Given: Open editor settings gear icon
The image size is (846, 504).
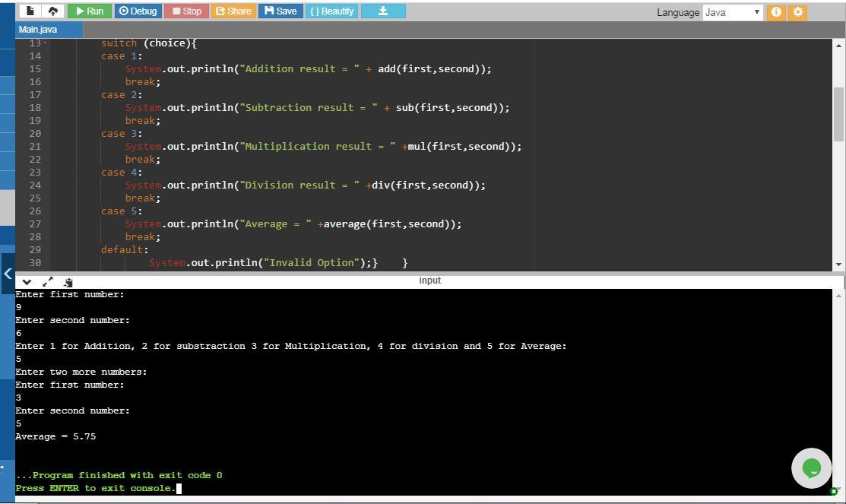Looking at the screenshot, I should pos(798,12).
